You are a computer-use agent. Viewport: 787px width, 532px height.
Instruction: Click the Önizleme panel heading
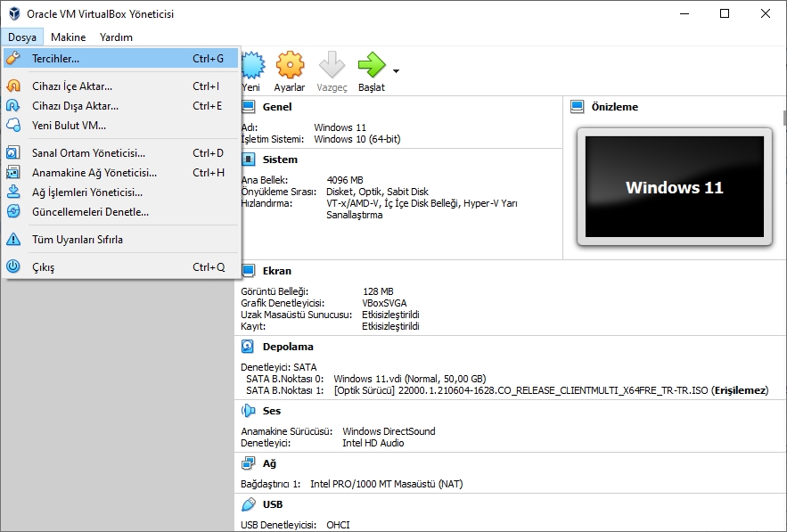[615, 107]
